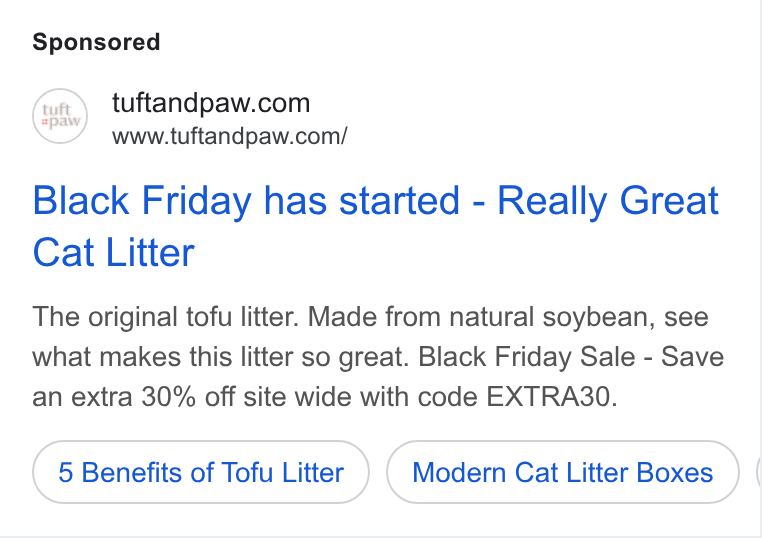
Task: Click the 'Cat Litter' second headline line
Action: (x=114, y=253)
